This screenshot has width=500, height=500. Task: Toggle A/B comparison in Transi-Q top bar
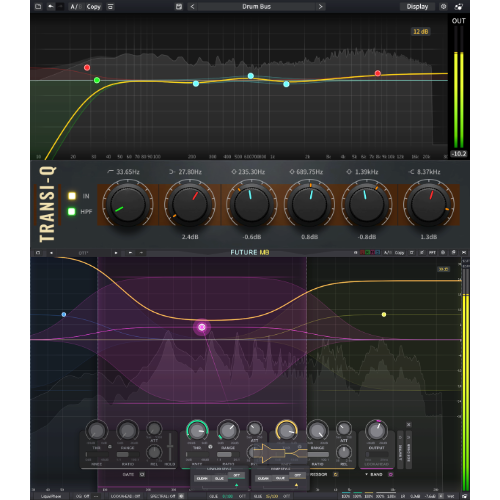pyautogui.click(x=76, y=7)
